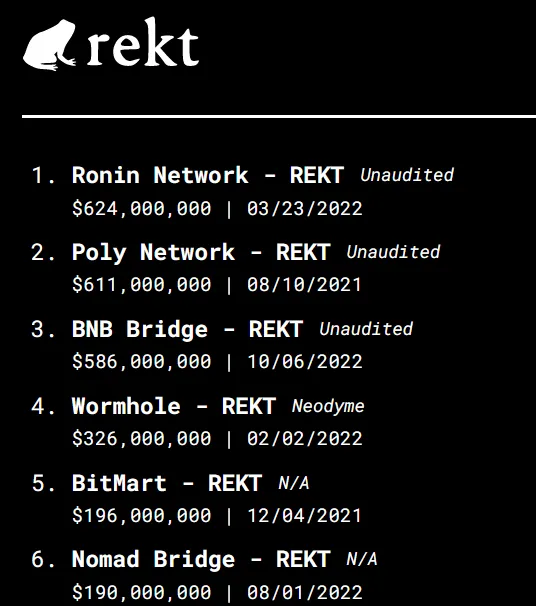Open the Poly Network - REKT article
Viewport: 536px width, 606px height.
click(x=201, y=252)
